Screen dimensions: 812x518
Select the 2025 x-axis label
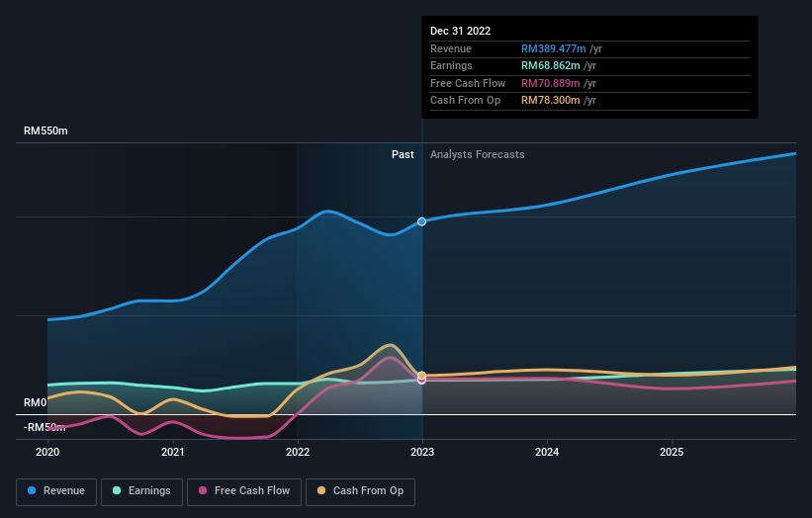coord(672,452)
